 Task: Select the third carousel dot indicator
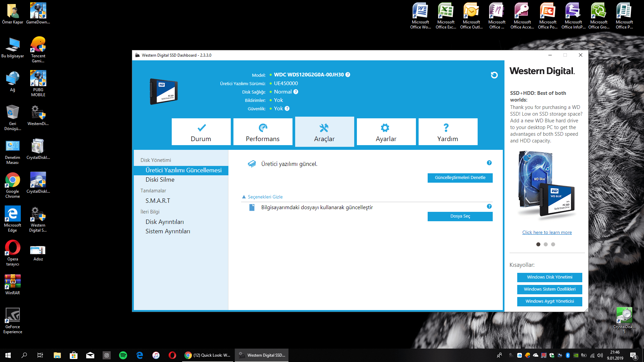pos(553,244)
